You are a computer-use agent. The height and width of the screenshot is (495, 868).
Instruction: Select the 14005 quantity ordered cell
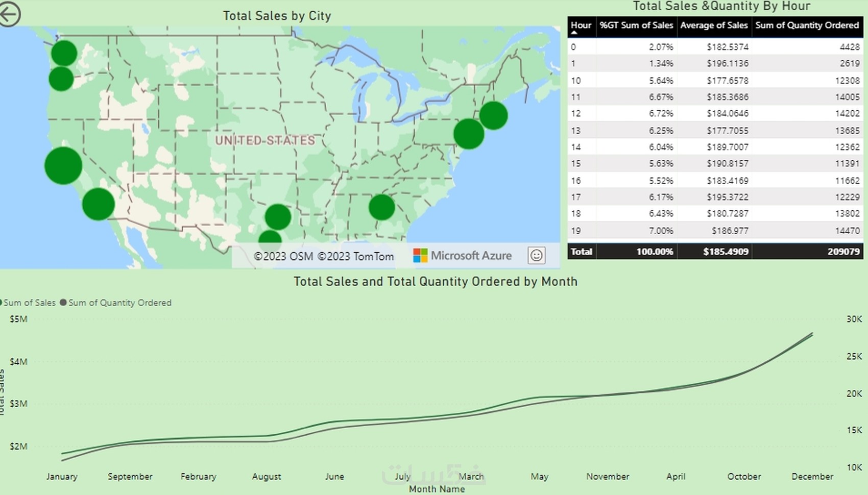tap(848, 97)
